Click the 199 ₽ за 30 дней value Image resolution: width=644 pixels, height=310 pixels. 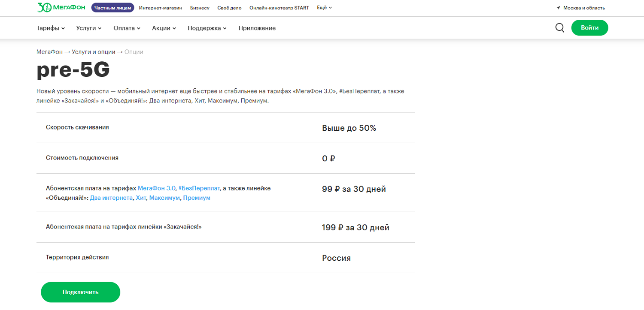[x=355, y=228]
